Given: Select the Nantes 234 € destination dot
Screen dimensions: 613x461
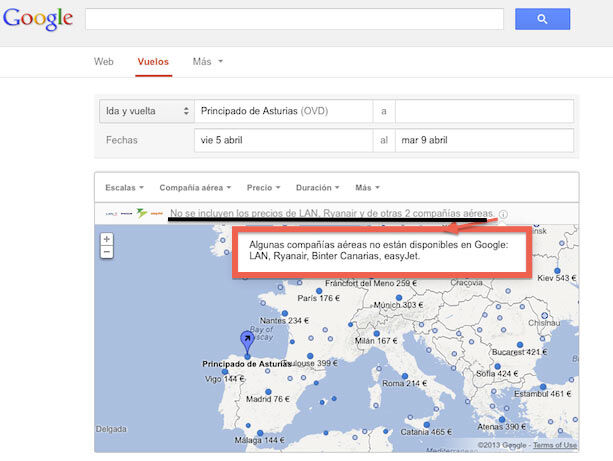Looking at the screenshot, I should click(285, 313).
